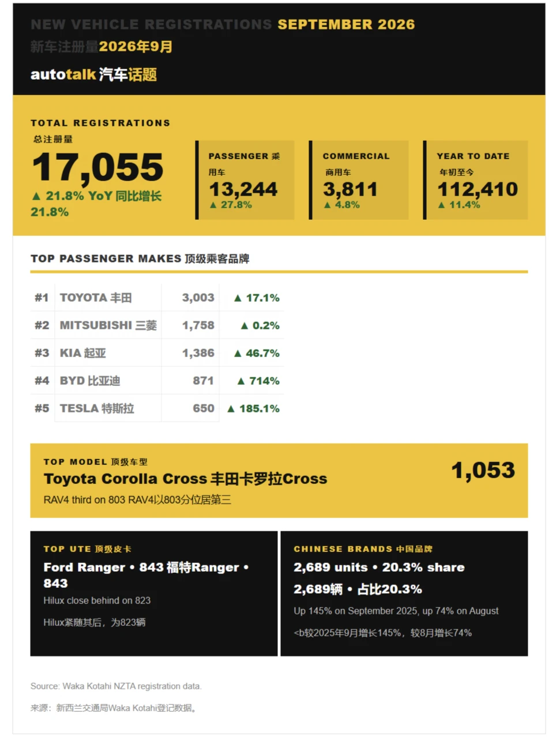560x747 pixels.
Task: Click BYD's growth 714%
Action: 258,381
